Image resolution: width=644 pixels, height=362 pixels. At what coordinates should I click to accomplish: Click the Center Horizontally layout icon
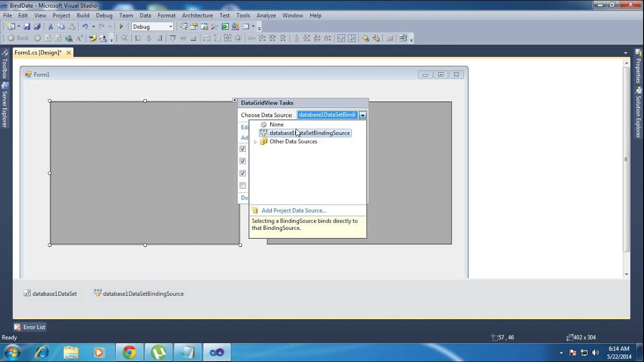pos(341,38)
